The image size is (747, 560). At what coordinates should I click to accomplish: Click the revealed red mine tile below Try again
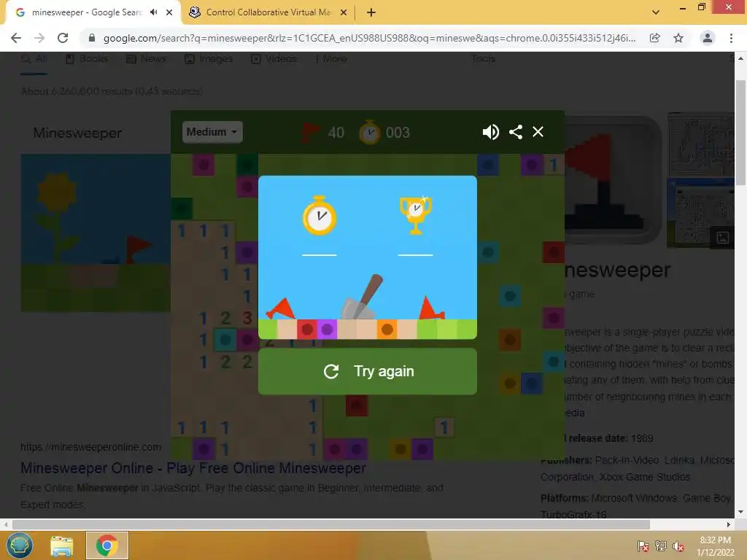point(356,405)
